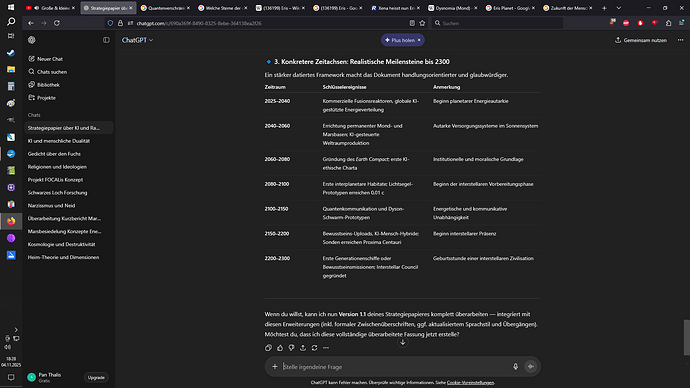The height and width of the screenshot is (388, 690).
Task: Activate voice mode button in the message box
Action: 530,366
